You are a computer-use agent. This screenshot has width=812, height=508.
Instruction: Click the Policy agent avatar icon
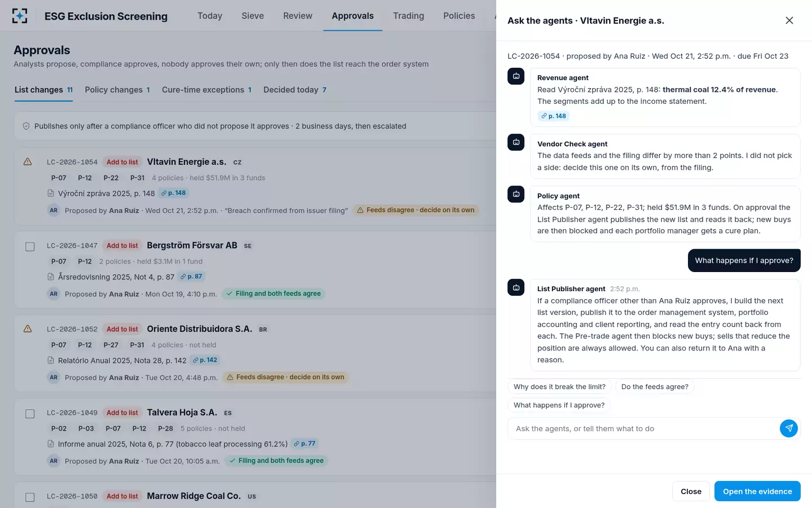tap(516, 194)
